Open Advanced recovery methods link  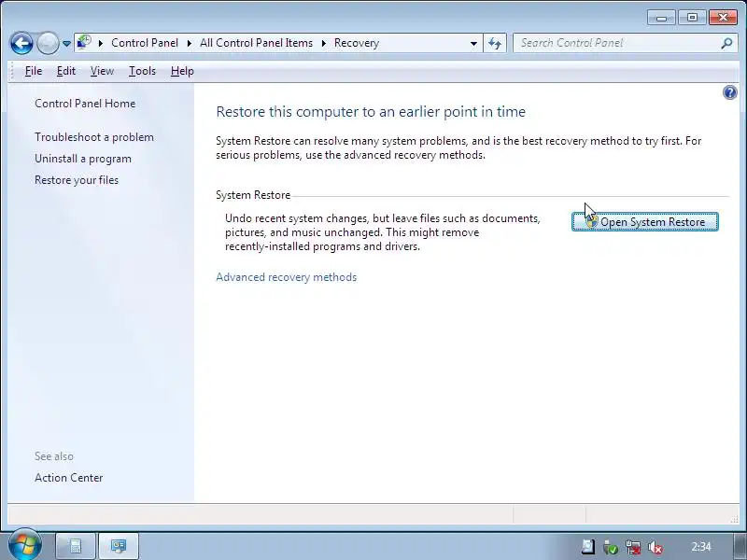click(286, 277)
